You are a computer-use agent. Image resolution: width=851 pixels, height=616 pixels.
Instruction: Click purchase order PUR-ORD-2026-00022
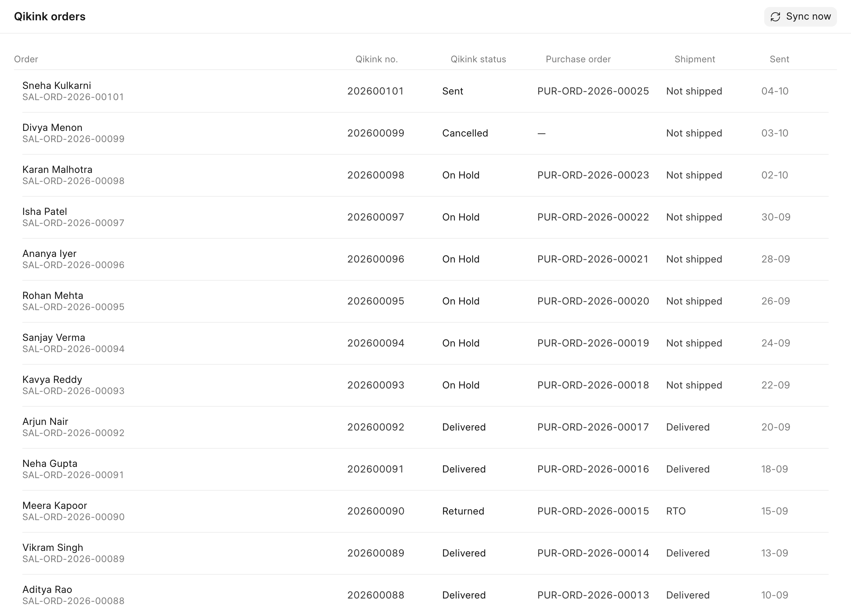[x=593, y=217]
